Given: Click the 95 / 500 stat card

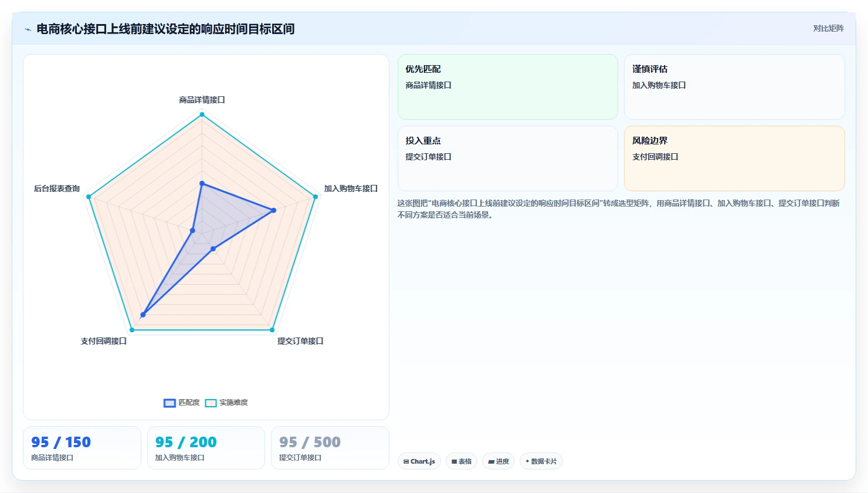Looking at the screenshot, I should tap(330, 448).
